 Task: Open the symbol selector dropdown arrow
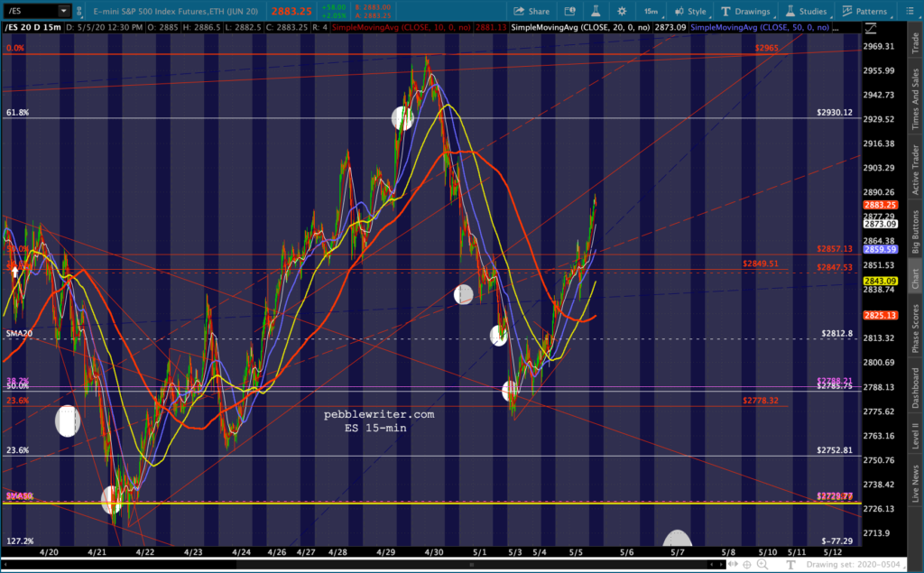63,11
